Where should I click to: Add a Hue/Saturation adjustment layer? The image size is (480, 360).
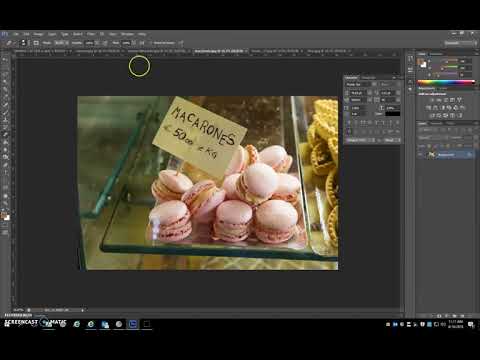coord(429,108)
